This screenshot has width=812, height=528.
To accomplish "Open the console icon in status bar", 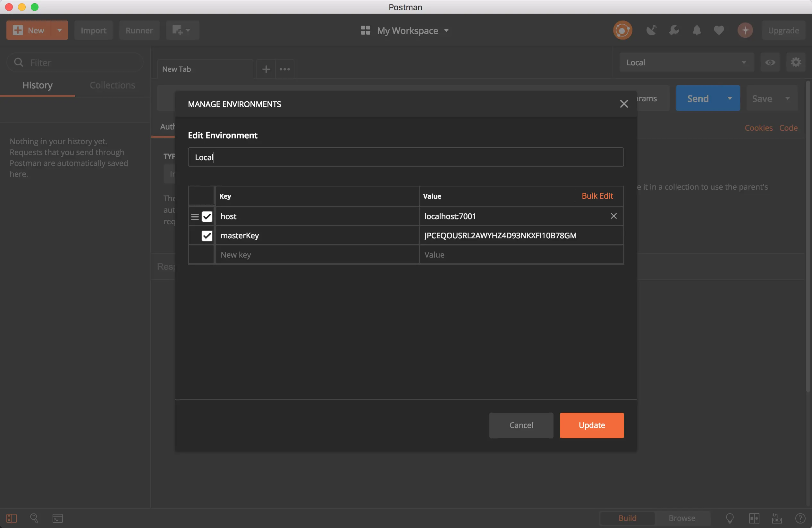I will point(58,518).
